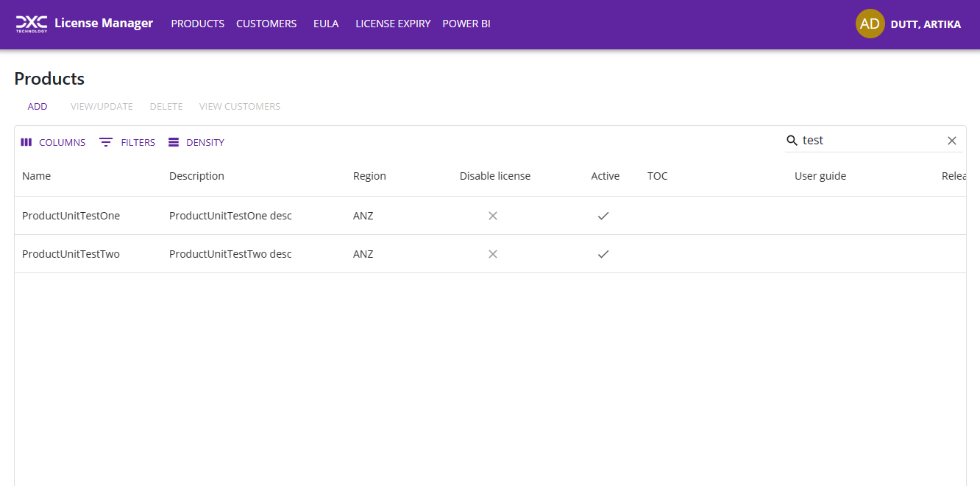Sort by the Region column header
This screenshot has width=980, height=486.
(369, 176)
